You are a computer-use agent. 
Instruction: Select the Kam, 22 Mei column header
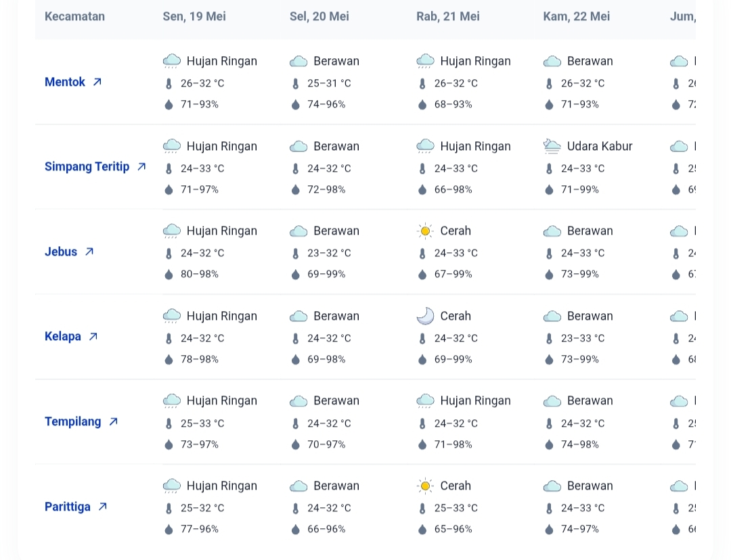576,16
